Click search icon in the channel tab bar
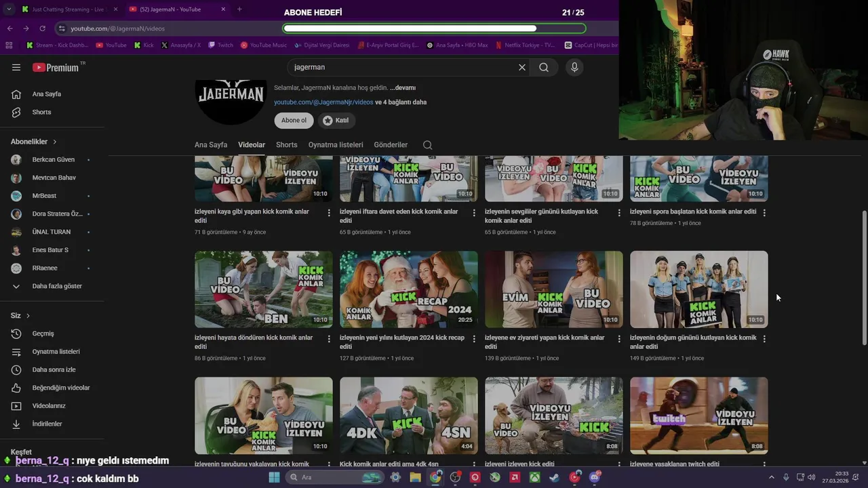The width and height of the screenshot is (868, 488). 427,145
